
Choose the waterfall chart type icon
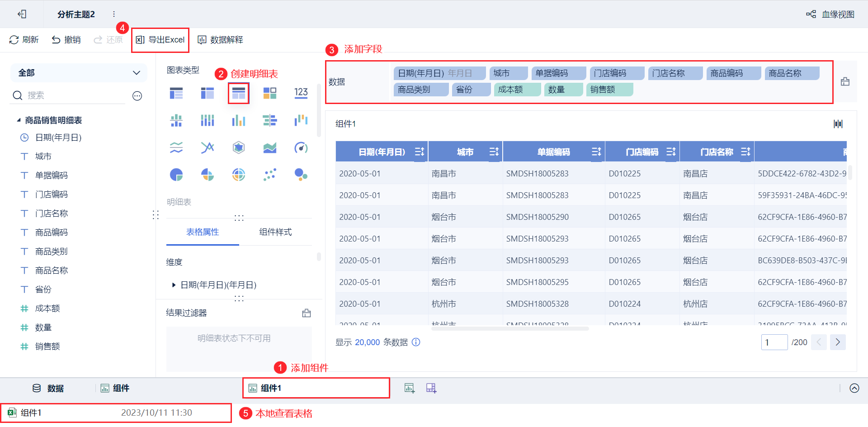pyautogui.click(x=301, y=120)
